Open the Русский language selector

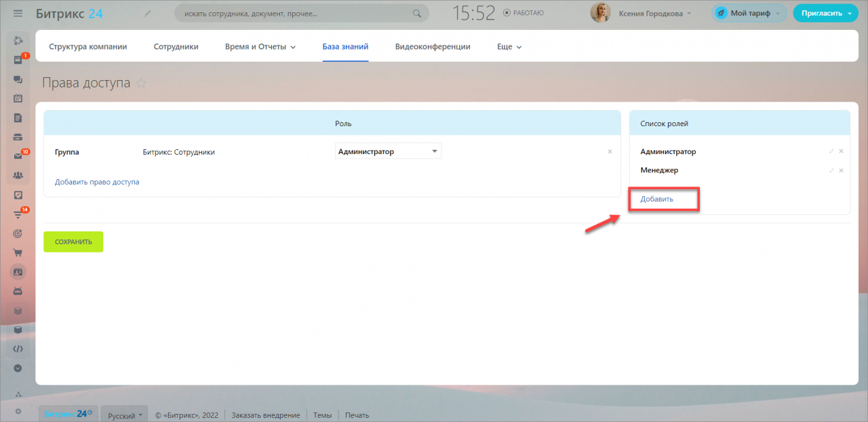click(125, 415)
